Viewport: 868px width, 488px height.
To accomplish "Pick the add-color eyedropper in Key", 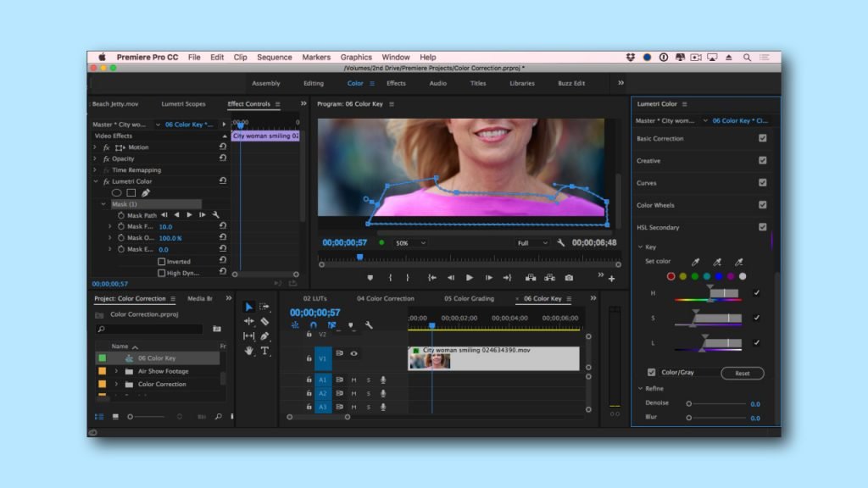I will pos(717,262).
